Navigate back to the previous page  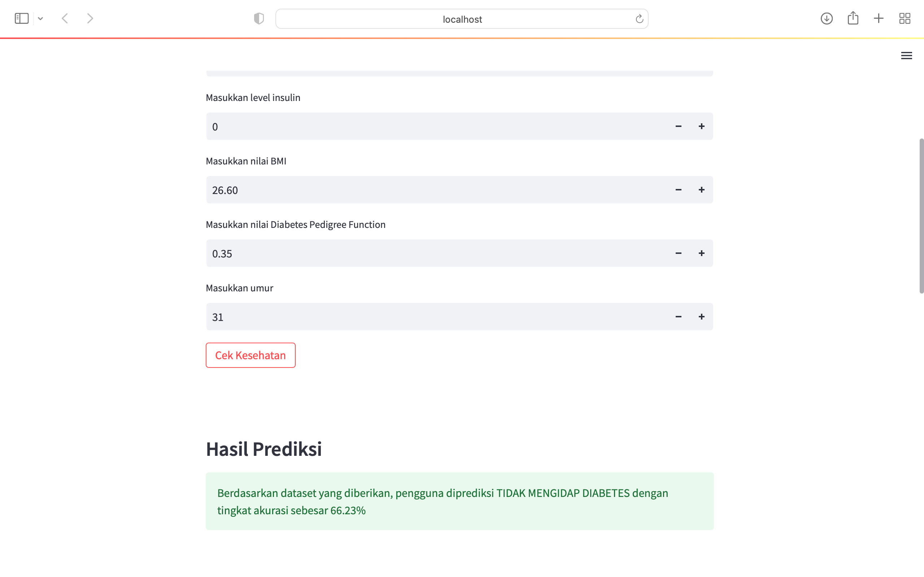pos(65,18)
